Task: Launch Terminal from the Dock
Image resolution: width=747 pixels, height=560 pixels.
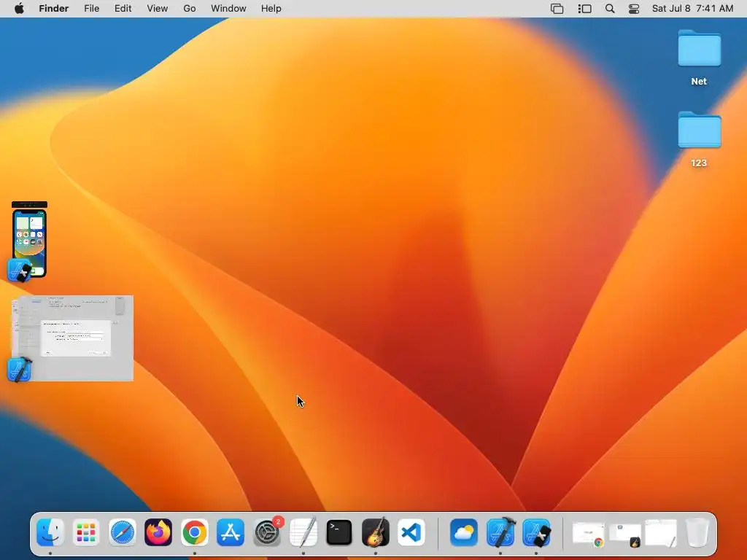Action: [339, 532]
